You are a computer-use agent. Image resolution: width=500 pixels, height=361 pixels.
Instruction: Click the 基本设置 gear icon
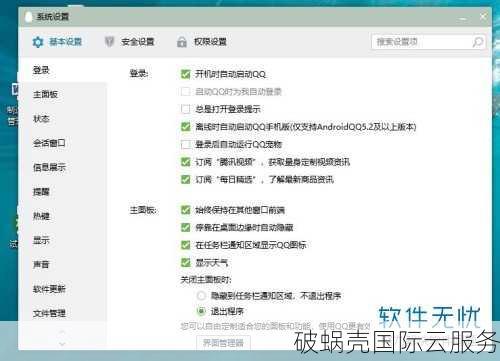38,42
